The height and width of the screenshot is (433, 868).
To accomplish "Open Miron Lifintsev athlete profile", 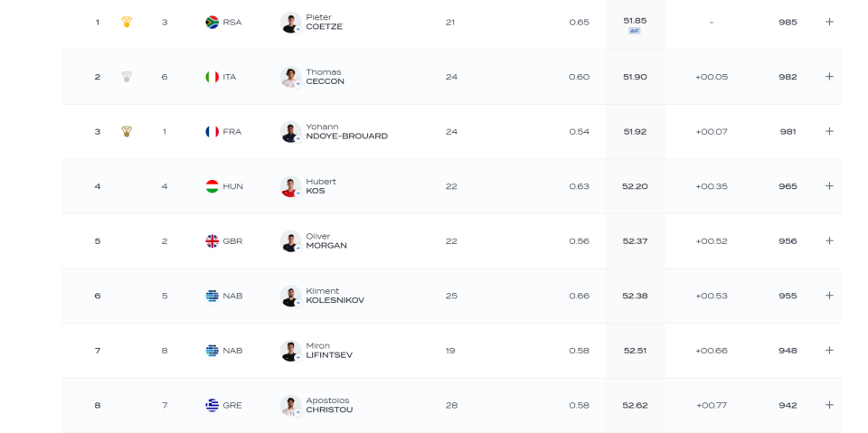I will [x=329, y=351].
